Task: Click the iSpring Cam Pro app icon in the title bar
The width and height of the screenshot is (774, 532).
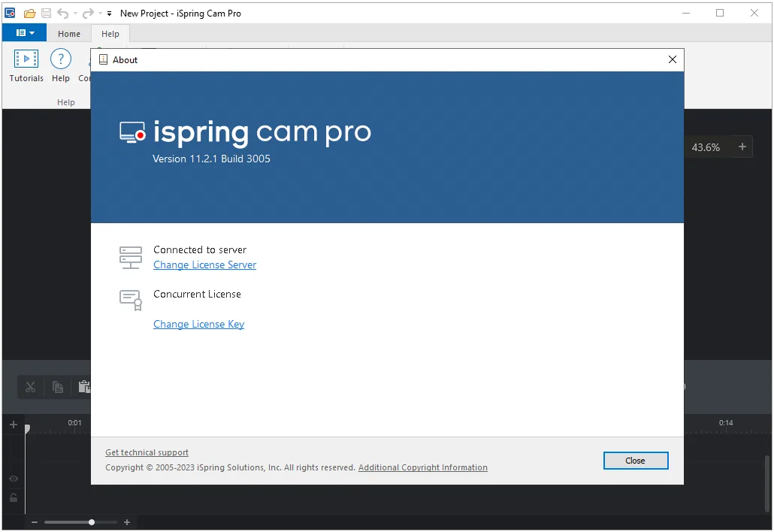Action: pyautogui.click(x=10, y=13)
